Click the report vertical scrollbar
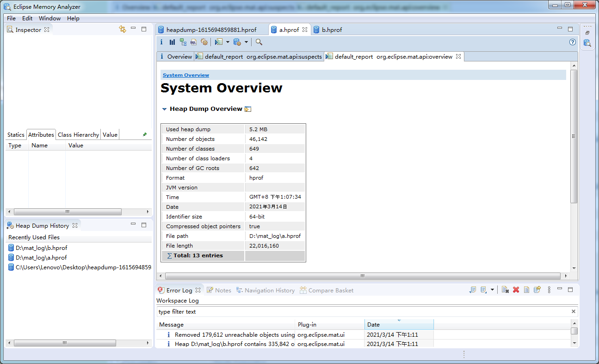This screenshot has width=599, height=364. coord(574,137)
